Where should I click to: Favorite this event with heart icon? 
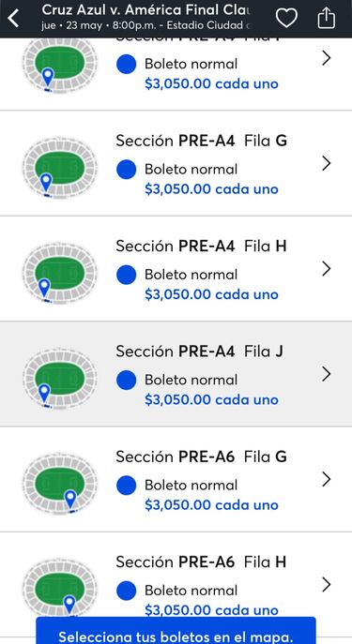point(286,18)
